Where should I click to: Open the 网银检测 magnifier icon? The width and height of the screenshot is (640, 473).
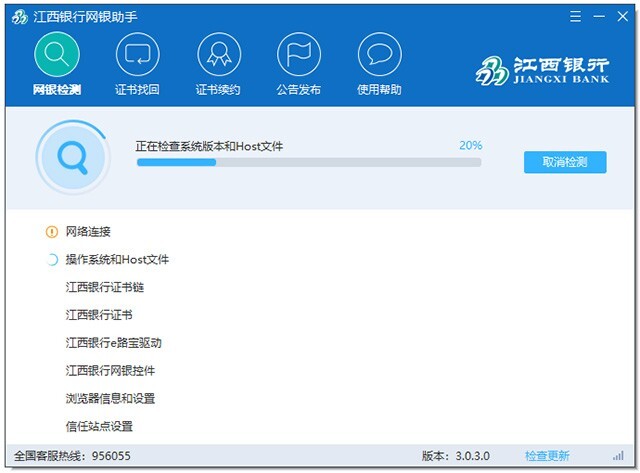[x=57, y=54]
